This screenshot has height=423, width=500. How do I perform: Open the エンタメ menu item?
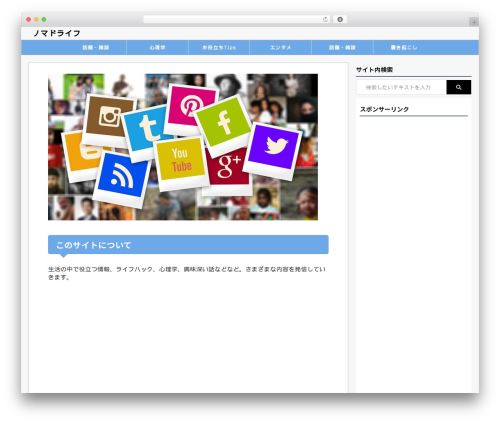point(280,47)
